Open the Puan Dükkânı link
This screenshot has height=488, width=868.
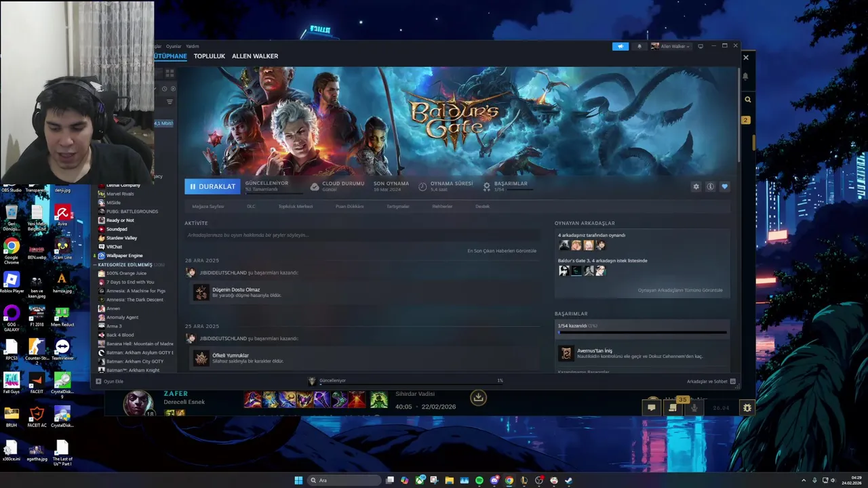click(349, 206)
